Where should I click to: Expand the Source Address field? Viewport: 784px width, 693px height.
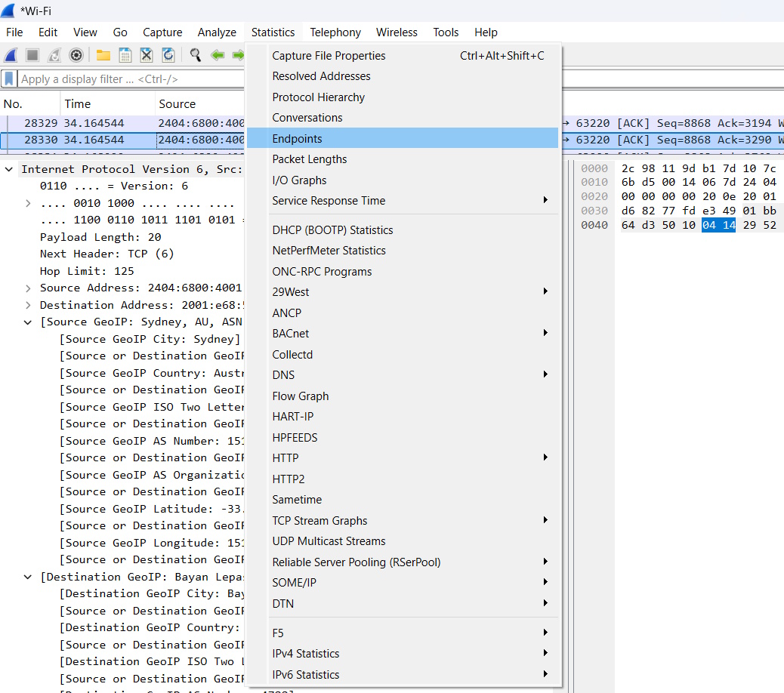tap(28, 288)
